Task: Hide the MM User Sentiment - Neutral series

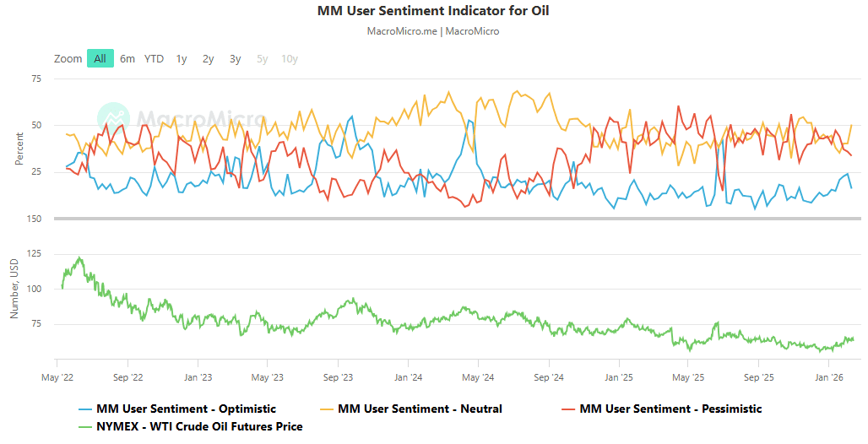Action: [420, 409]
